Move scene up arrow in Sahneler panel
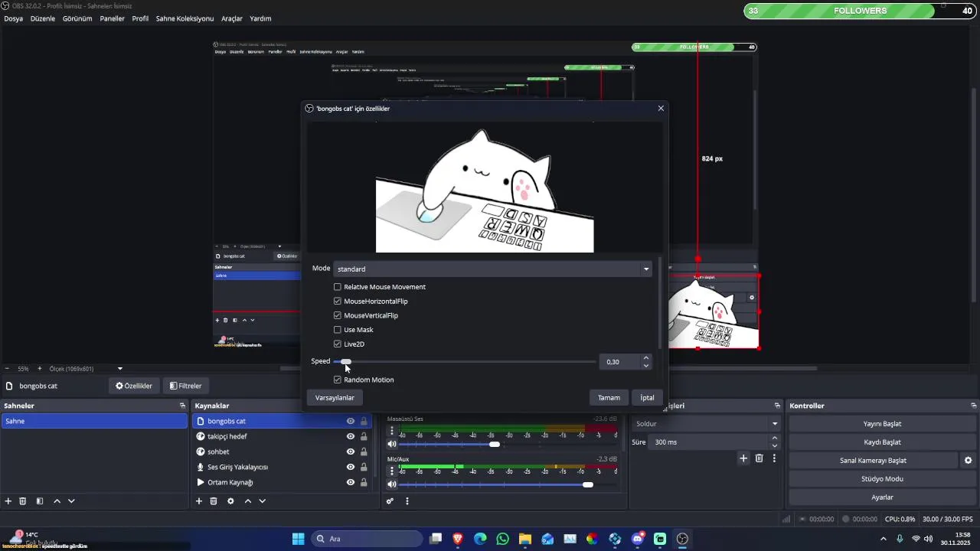 coord(57,501)
